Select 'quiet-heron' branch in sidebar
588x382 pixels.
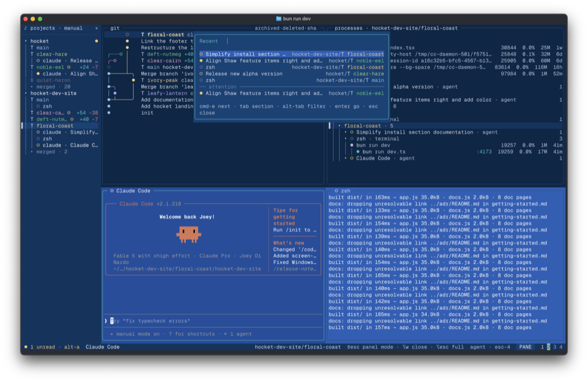(53, 80)
